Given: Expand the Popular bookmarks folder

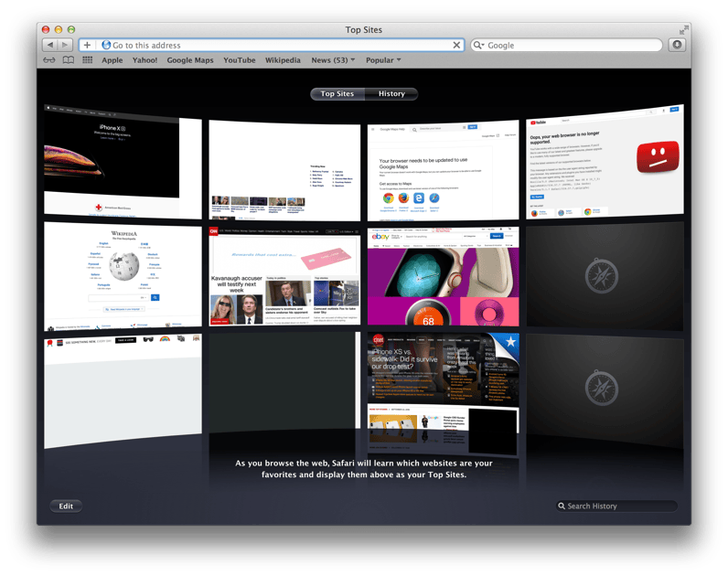Looking at the screenshot, I should tap(383, 59).
